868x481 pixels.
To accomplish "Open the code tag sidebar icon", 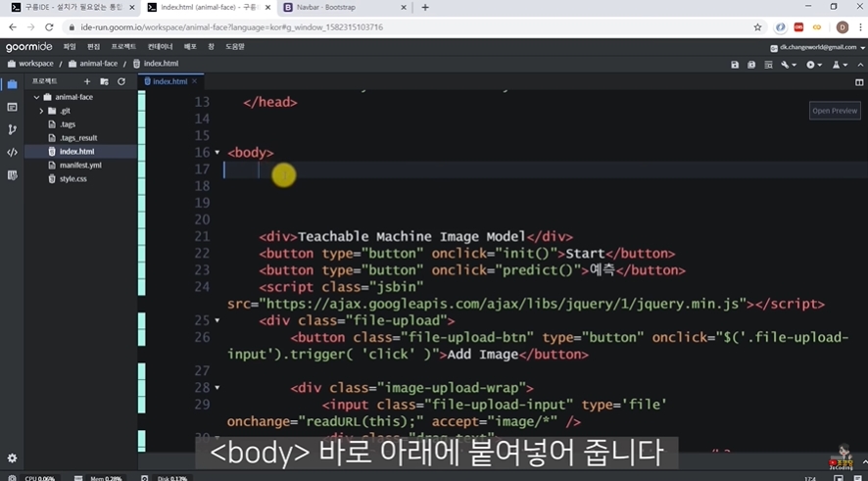I will 12,152.
